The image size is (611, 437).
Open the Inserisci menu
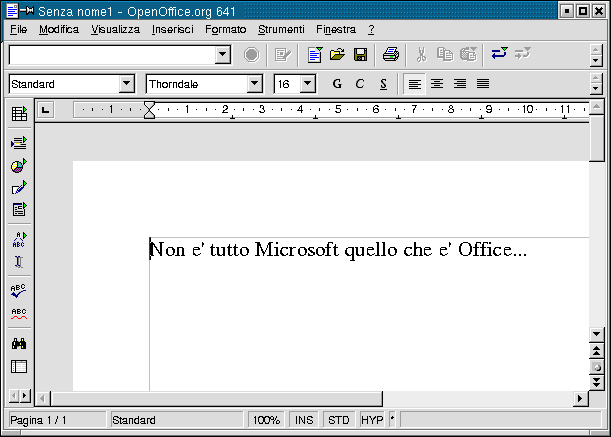click(173, 30)
